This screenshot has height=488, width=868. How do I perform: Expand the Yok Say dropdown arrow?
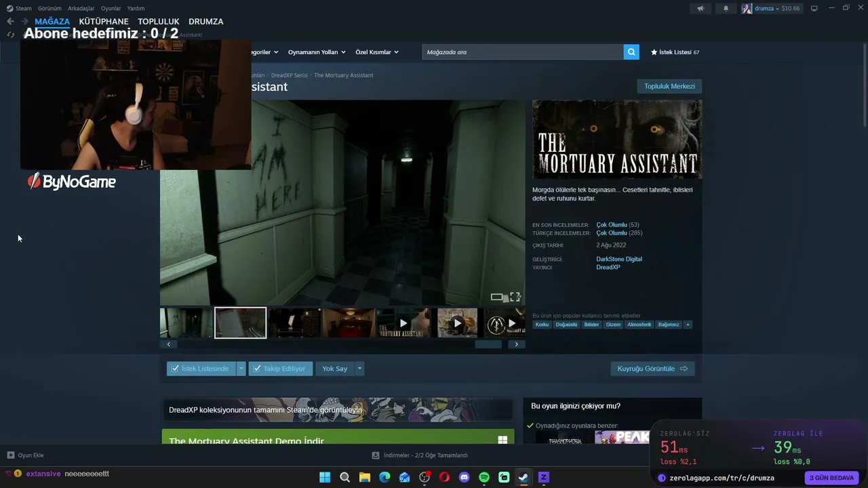click(x=359, y=369)
